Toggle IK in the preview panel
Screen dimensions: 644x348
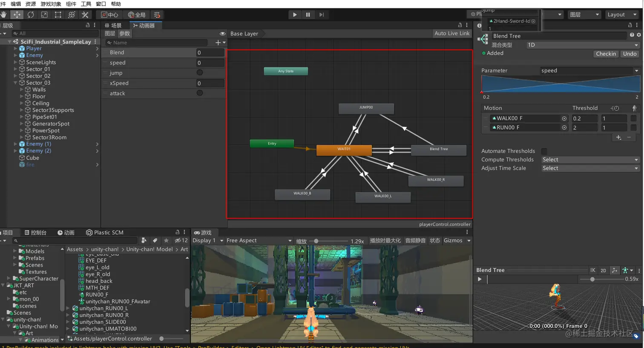(592, 270)
